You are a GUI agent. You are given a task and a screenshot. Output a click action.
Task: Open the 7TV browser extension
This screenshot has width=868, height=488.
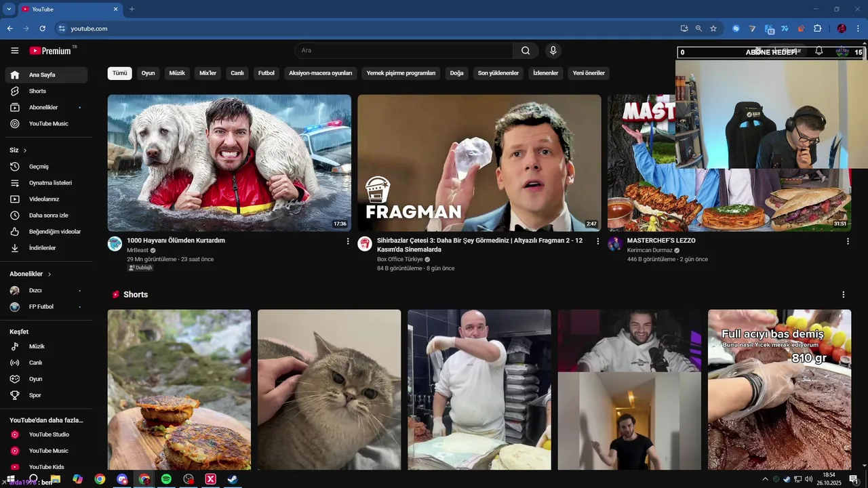click(785, 28)
